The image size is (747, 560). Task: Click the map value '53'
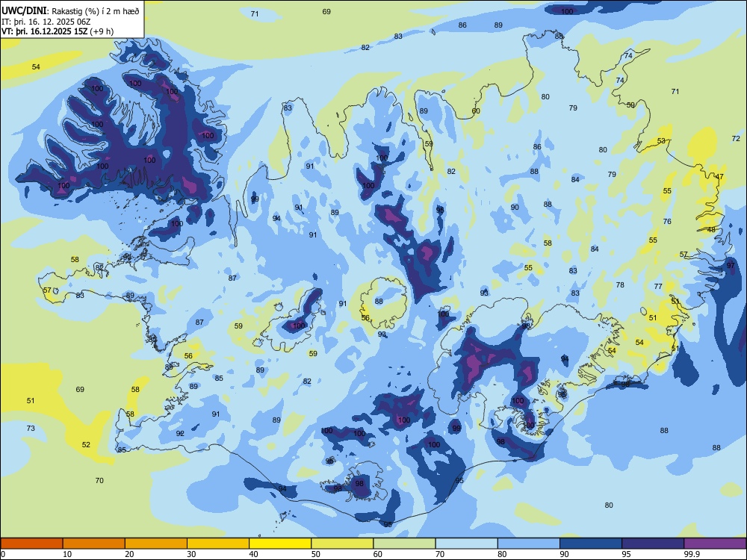[661, 141]
